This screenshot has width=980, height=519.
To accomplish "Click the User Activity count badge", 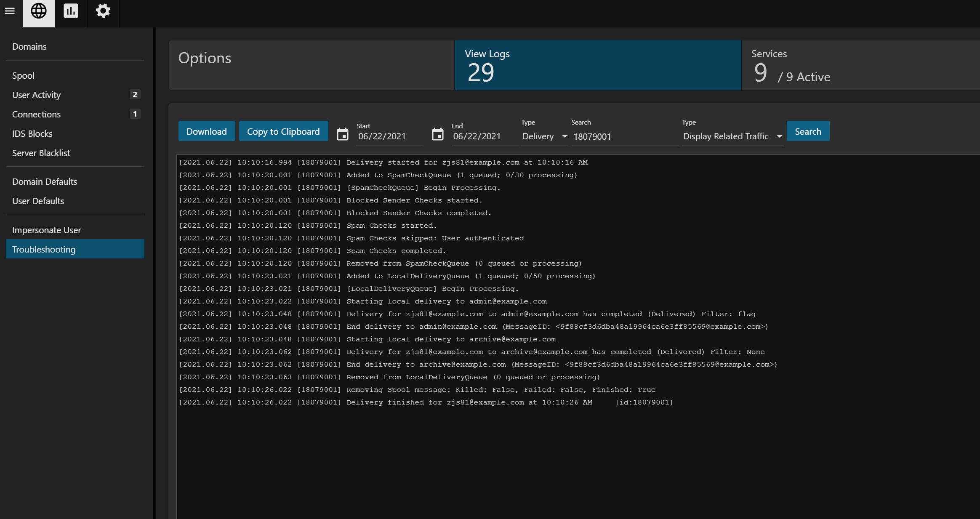I will click(x=135, y=95).
